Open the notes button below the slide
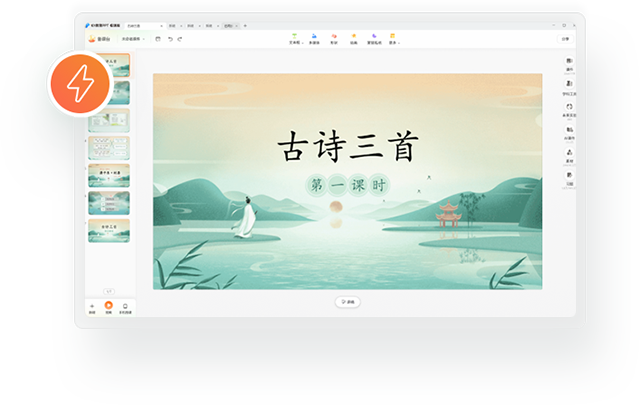Screen dimensions: 640x405 pyautogui.click(x=348, y=302)
